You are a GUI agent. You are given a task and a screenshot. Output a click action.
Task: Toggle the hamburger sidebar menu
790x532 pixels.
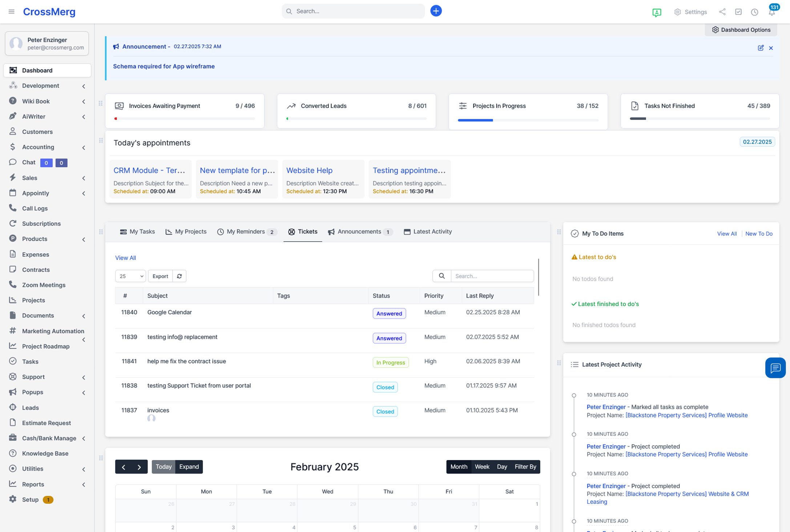coord(12,12)
